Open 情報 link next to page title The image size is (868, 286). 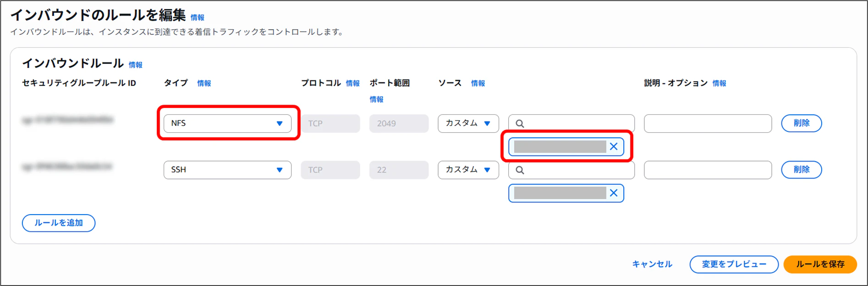198,17
